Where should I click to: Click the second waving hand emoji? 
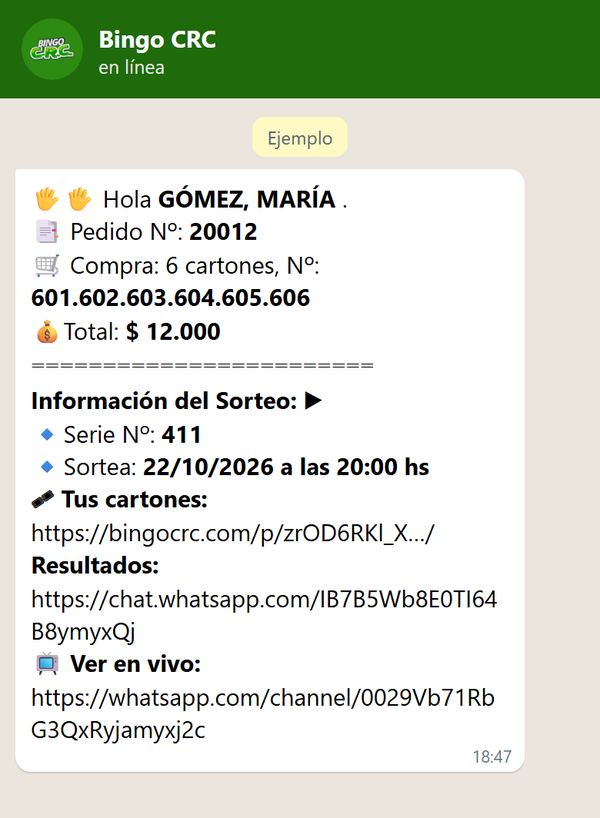(79, 199)
